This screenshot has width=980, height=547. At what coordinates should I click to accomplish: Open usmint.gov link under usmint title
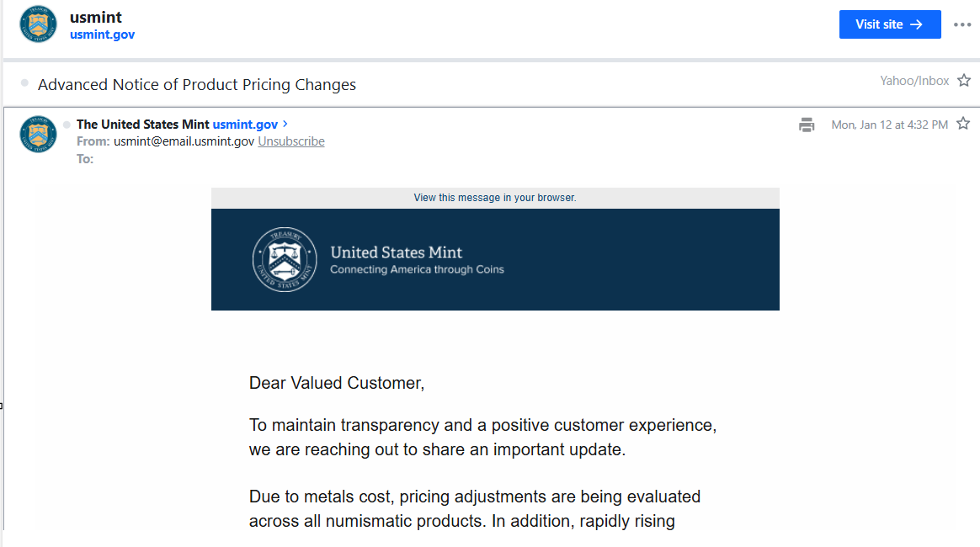coord(102,35)
